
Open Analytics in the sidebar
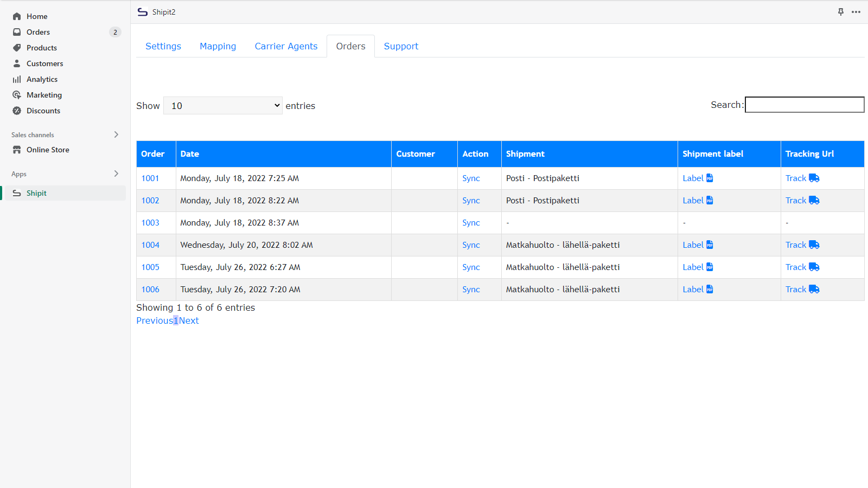click(42, 79)
